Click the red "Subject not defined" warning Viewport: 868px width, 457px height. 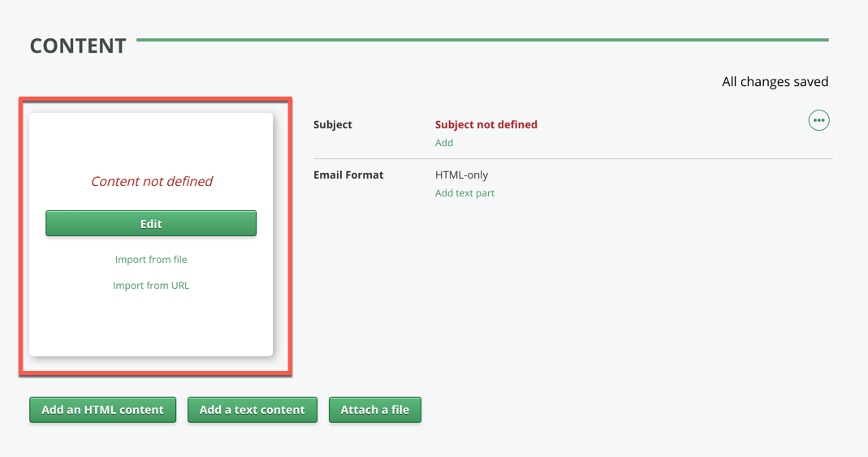point(486,125)
